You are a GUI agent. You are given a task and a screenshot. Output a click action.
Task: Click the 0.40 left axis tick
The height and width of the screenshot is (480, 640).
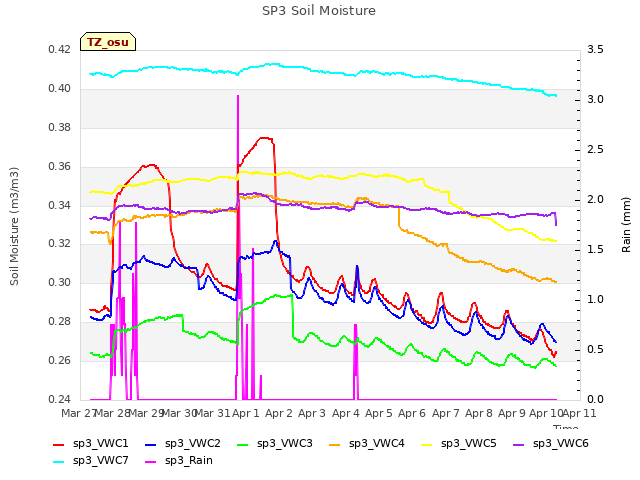click(x=60, y=89)
